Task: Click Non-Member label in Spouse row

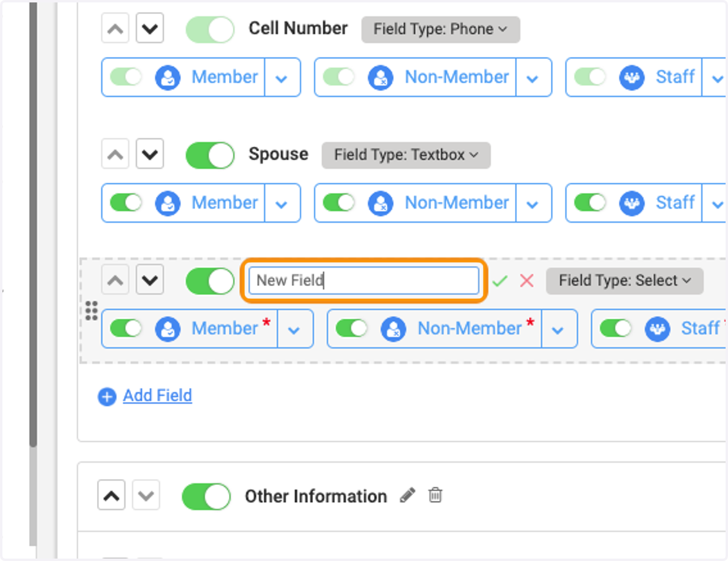Action: click(457, 203)
